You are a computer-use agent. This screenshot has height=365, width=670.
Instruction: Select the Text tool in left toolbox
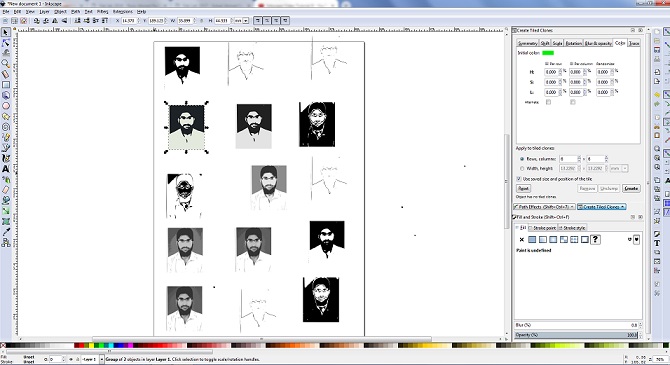point(6,169)
